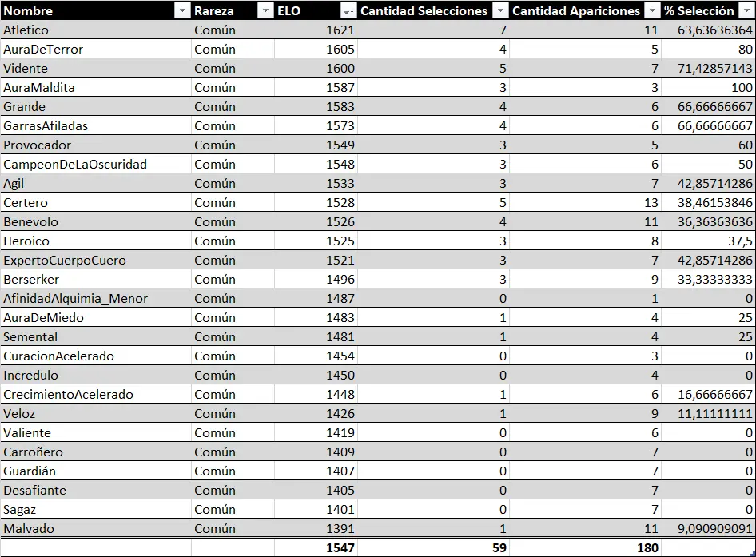Image resolution: width=756 pixels, height=557 pixels.
Task: Click the ELO sorted-descending filter button
Action: [348, 10]
